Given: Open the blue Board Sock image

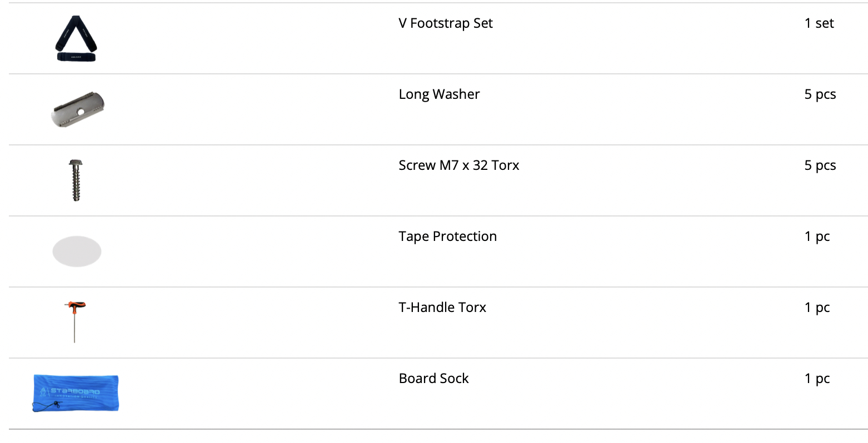Looking at the screenshot, I should (x=76, y=394).
